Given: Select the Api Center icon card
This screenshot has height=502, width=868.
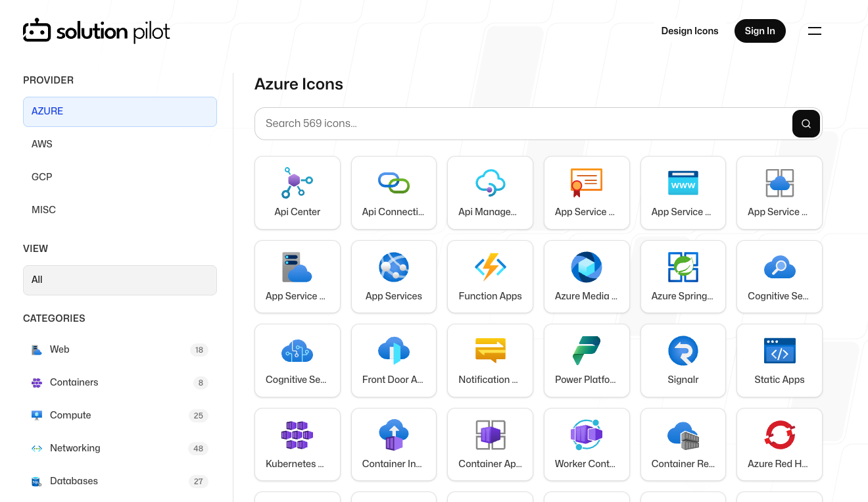Looking at the screenshot, I should point(297,193).
